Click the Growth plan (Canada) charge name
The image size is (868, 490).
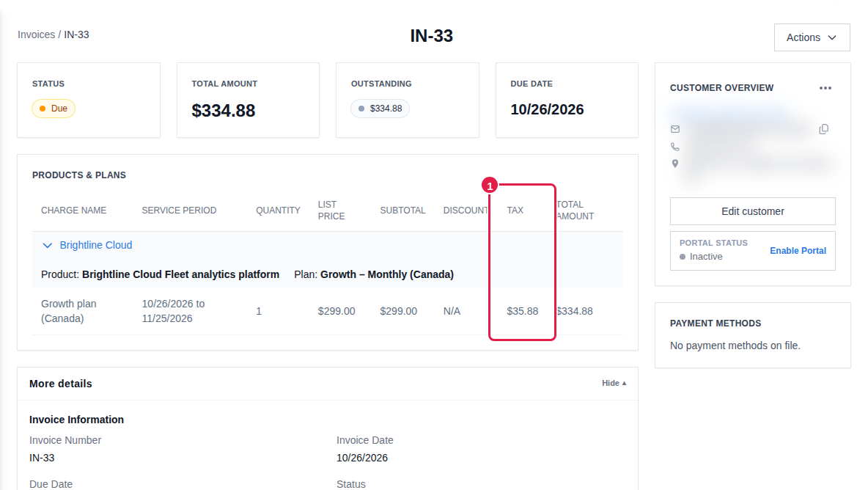click(x=69, y=311)
